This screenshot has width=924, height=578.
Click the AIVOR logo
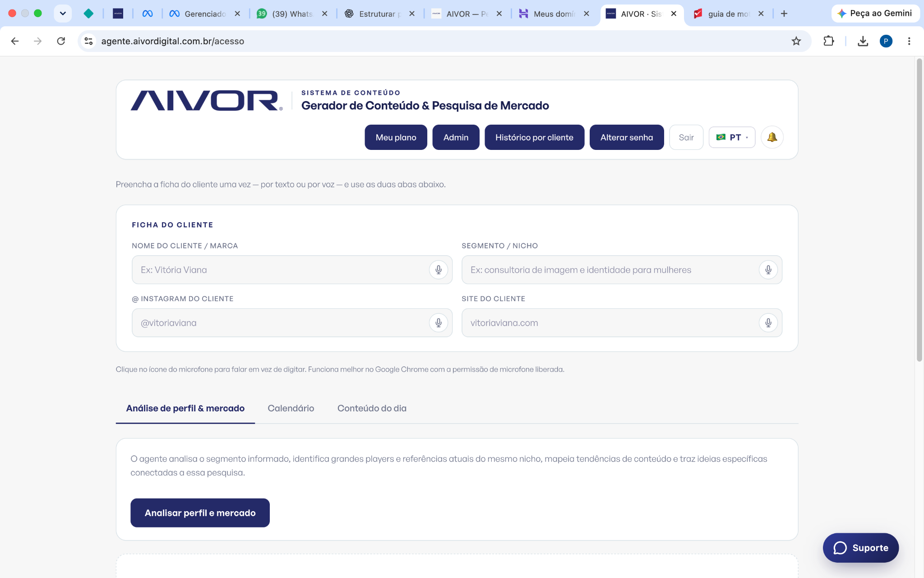(x=207, y=101)
